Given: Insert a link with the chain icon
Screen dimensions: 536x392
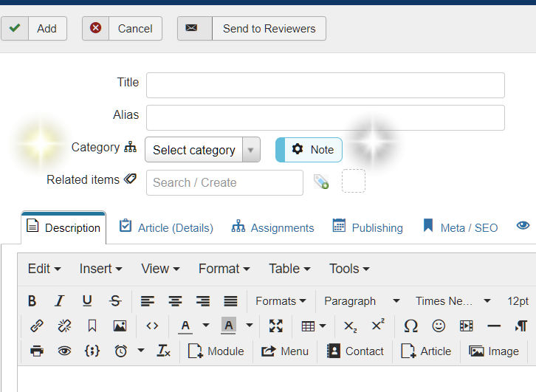Looking at the screenshot, I should pyautogui.click(x=37, y=326).
